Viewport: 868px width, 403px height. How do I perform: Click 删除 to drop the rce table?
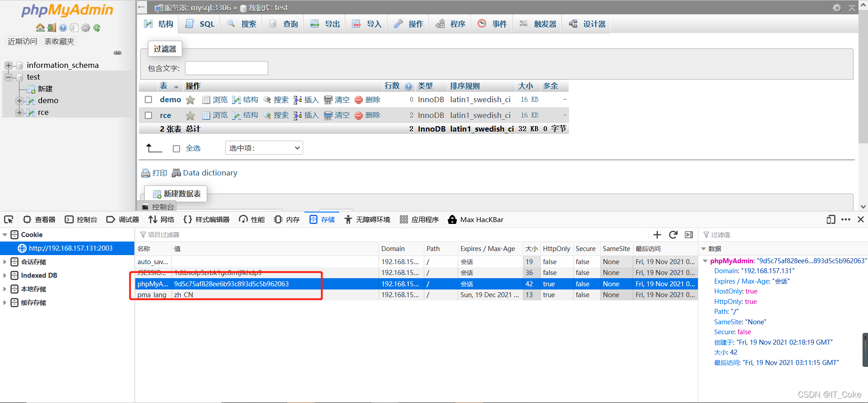click(x=367, y=115)
